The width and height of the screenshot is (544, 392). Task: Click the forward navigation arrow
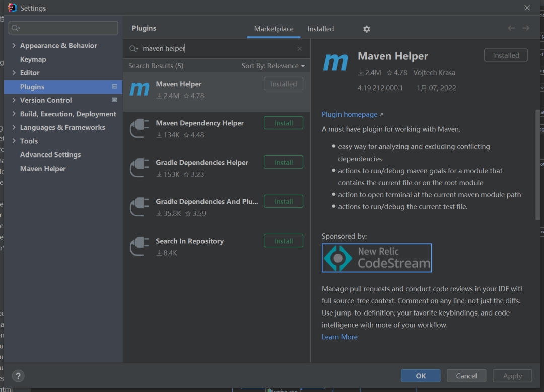526,28
